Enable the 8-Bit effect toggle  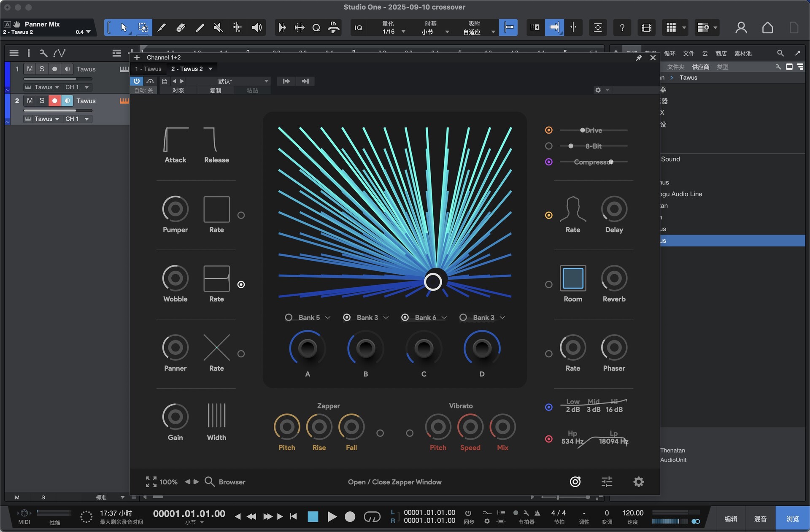548,146
